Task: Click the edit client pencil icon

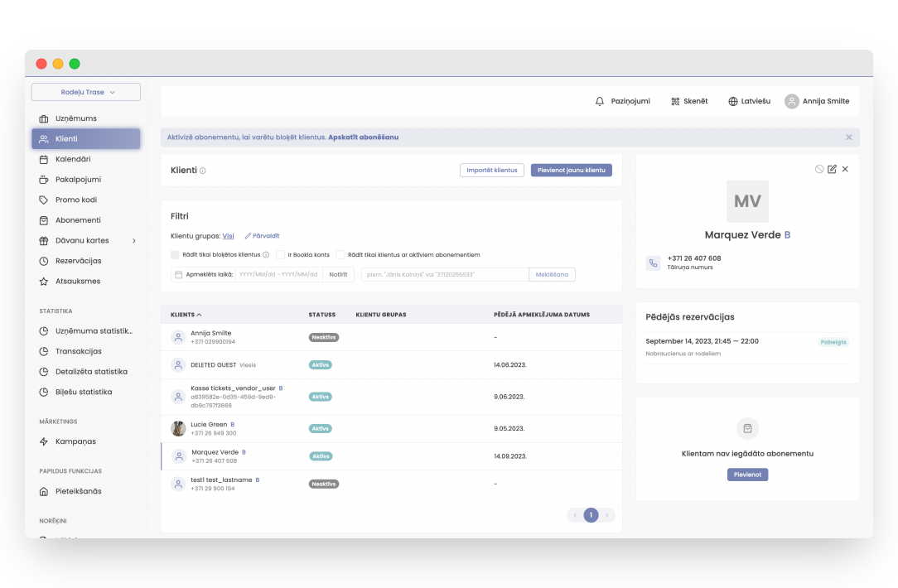Action: (x=832, y=169)
